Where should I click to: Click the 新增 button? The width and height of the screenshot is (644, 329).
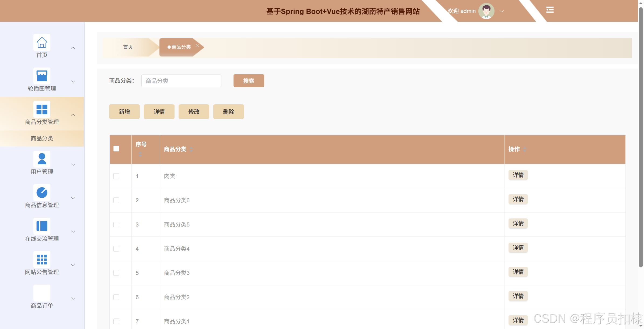point(124,112)
